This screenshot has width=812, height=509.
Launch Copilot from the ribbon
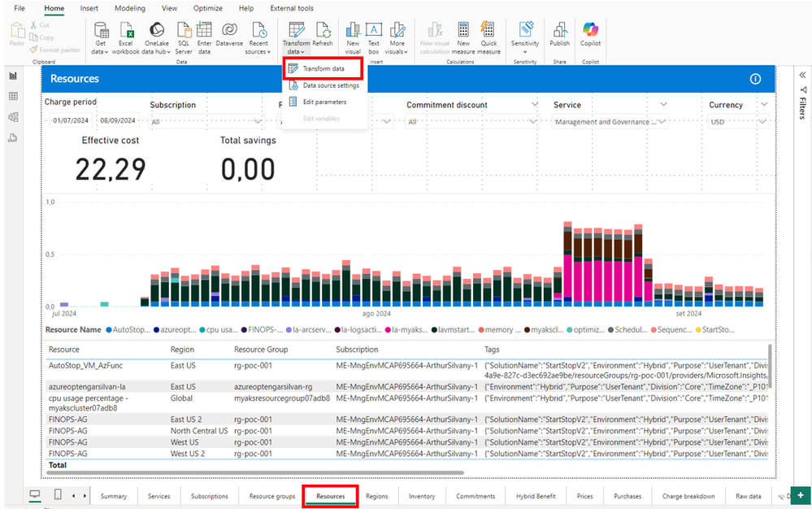click(x=590, y=34)
